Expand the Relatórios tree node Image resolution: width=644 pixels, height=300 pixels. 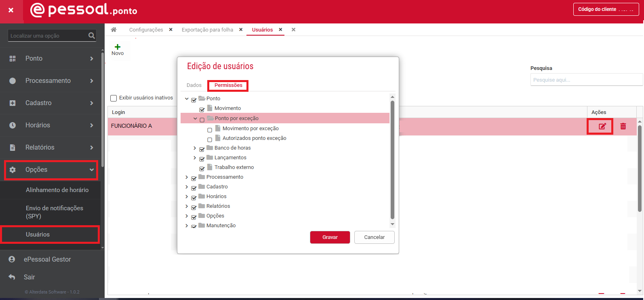187,206
